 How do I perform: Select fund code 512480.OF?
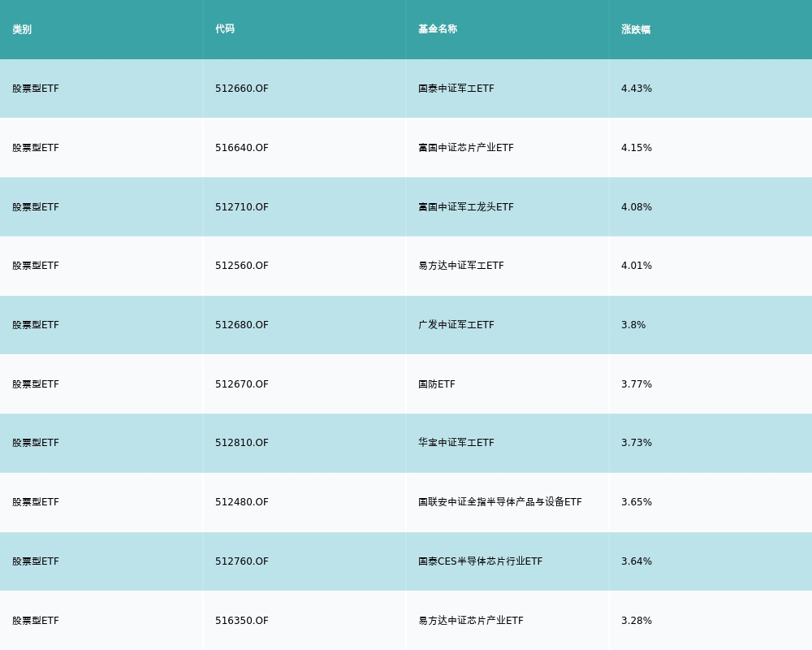click(242, 502)
